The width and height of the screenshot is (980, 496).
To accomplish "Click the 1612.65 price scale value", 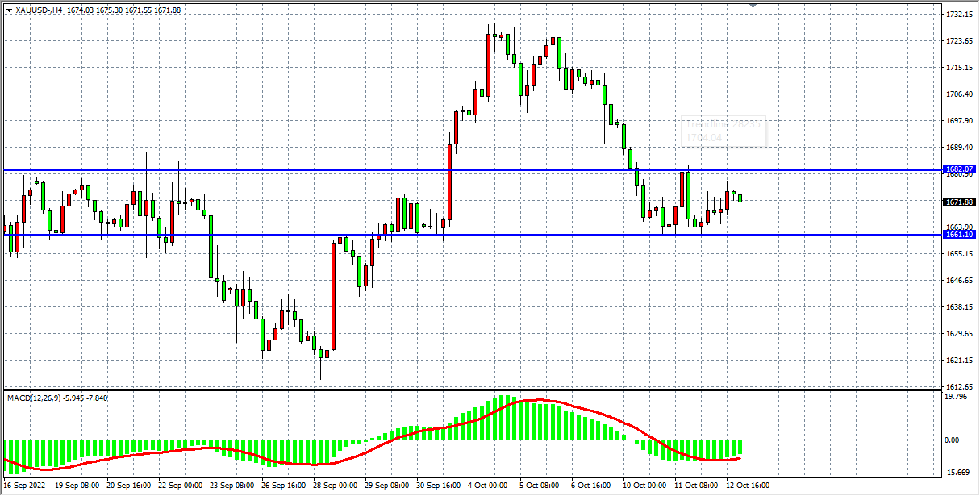I will click(958, 387).
